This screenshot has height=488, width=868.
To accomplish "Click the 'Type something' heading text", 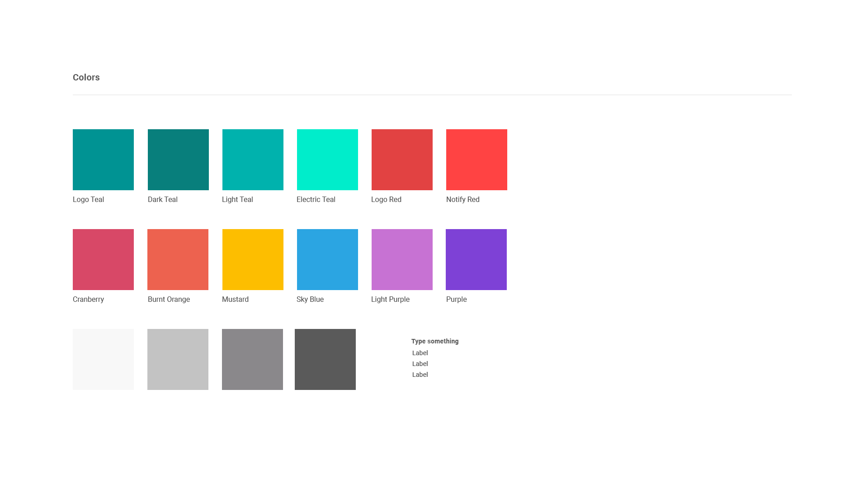I will [x=434, y=341].
